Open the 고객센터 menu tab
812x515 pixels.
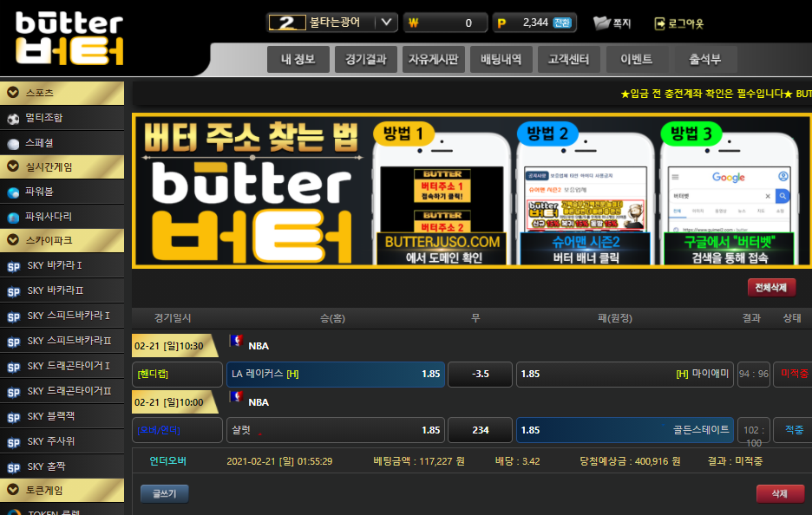pyautogui.click(x=568, y=60)
